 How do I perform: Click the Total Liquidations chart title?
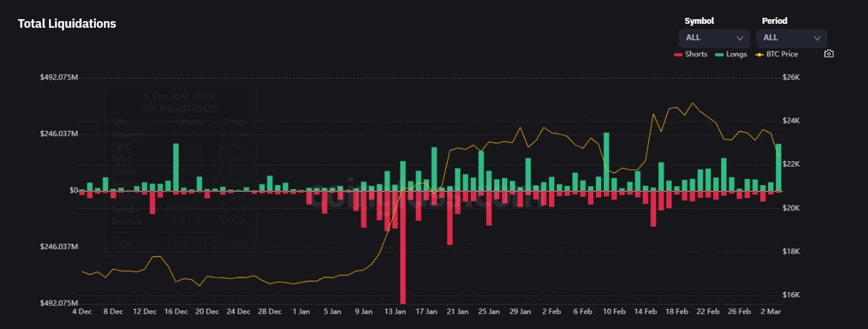point(67,23)
